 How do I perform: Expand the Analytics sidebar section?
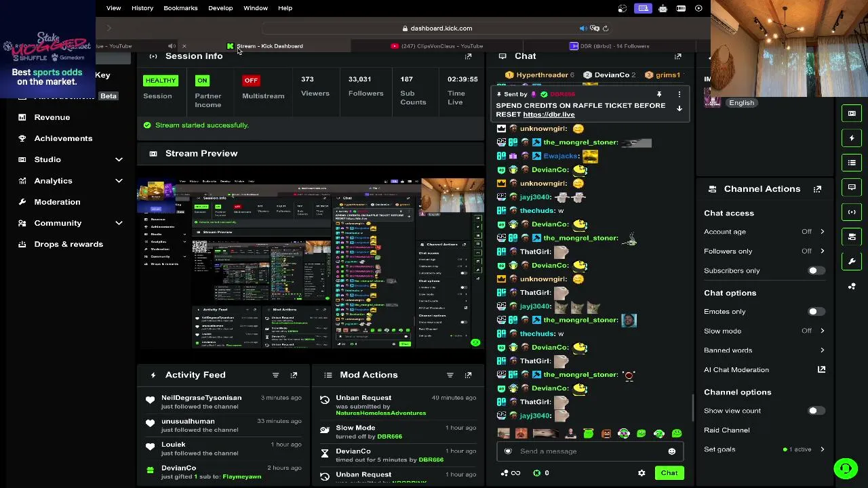click(119, 181)
